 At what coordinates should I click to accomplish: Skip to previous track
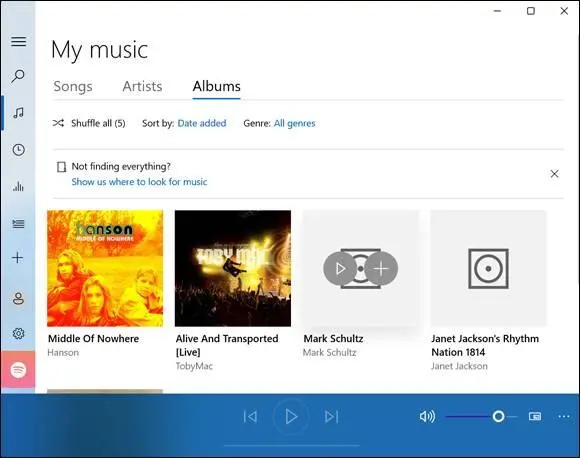(x=250, y=417)
